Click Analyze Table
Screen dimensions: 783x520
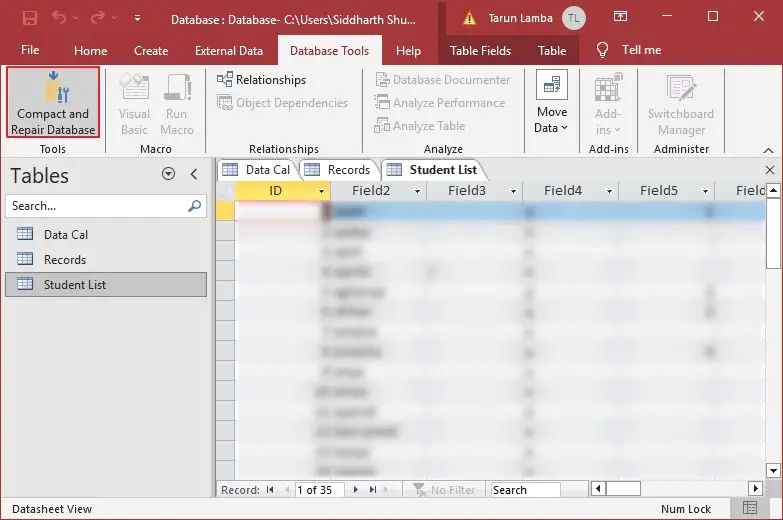pyautogui.click(x=420, y=126)
